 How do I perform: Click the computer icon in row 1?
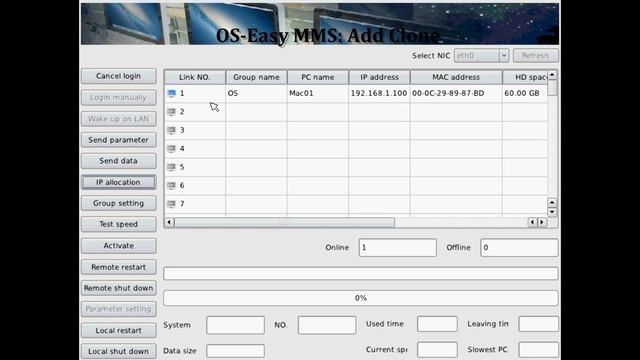click(171, 93)
